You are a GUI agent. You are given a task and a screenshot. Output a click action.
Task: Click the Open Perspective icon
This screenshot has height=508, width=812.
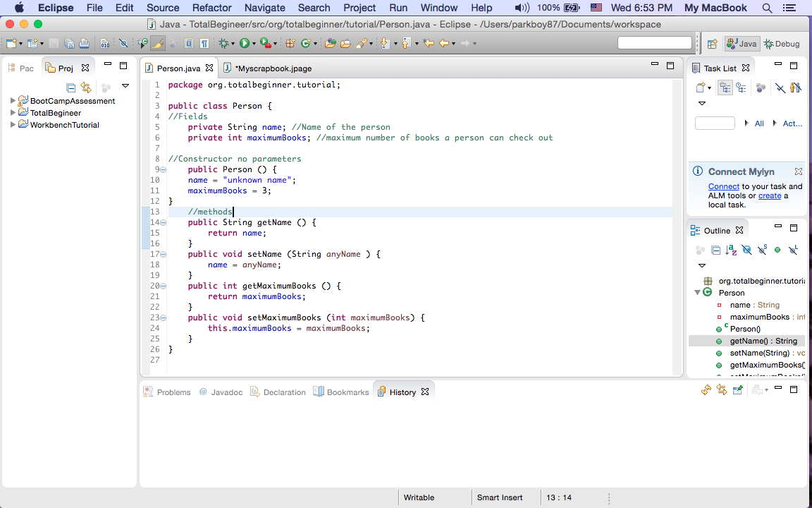(713, 44)
